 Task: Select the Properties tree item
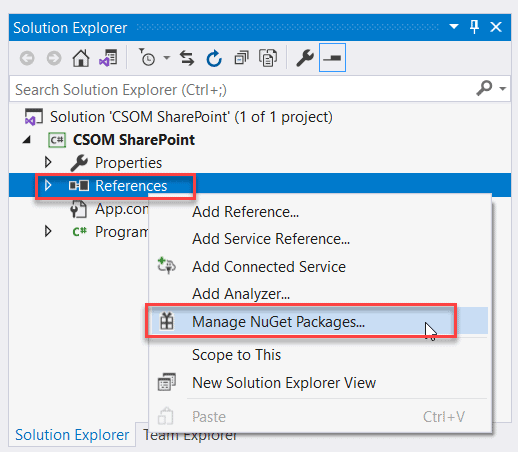[128, 163]
